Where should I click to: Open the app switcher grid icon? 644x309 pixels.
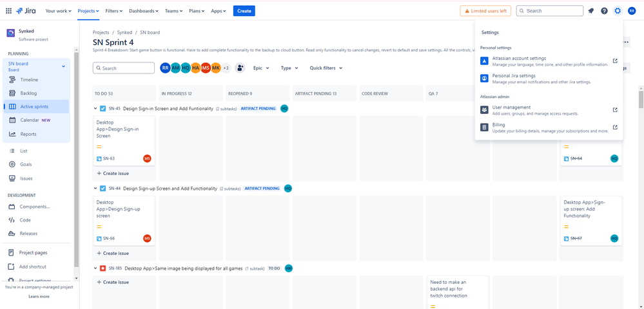pyautogui.click(x=8, y=11)
